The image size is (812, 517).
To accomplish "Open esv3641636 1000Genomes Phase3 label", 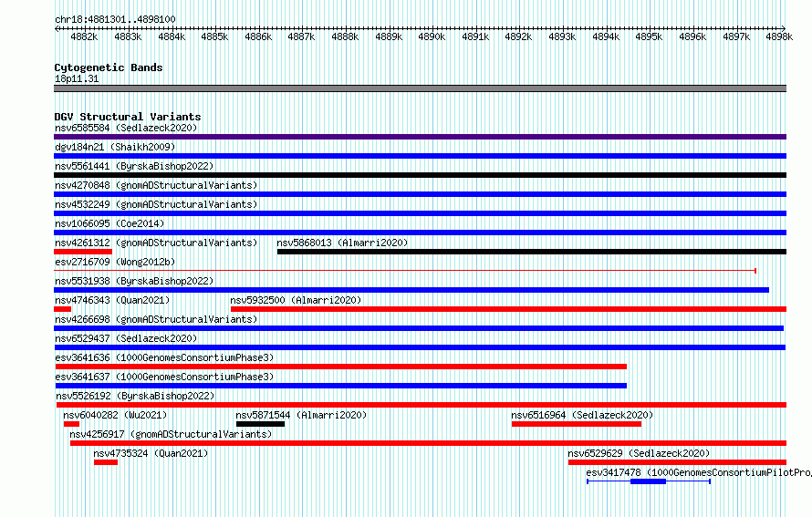I will (164, 357).
